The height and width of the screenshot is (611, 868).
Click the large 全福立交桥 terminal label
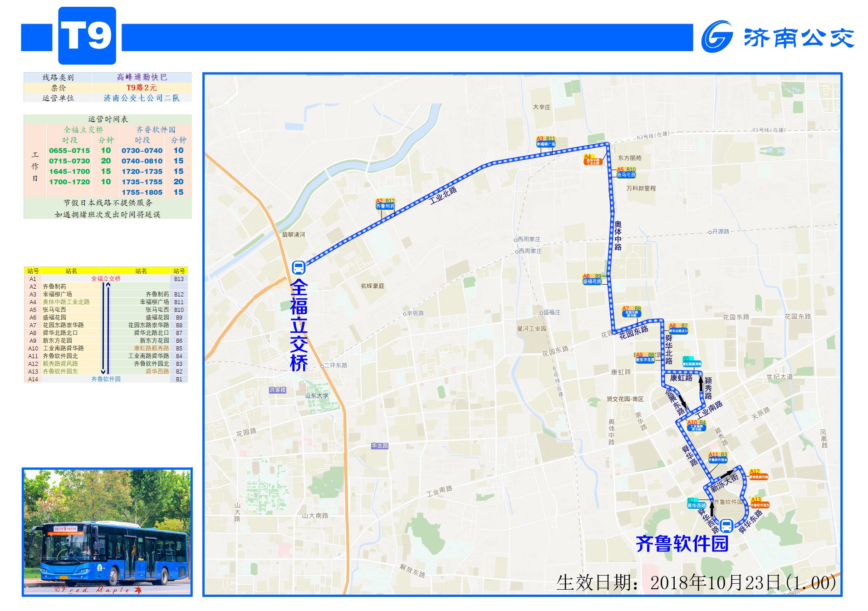click(x=299, y=325)
